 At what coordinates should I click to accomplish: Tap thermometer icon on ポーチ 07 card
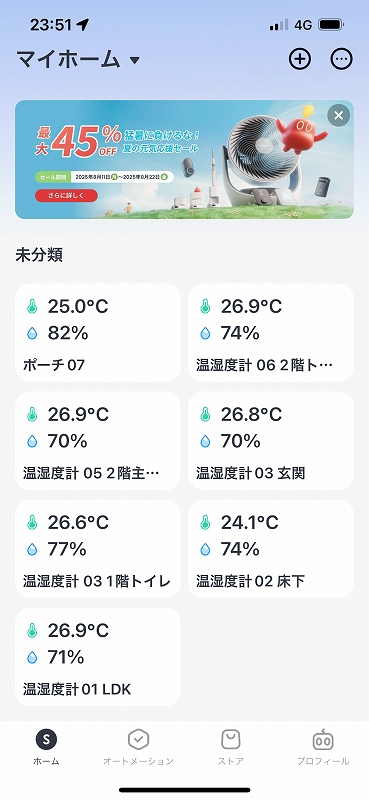click(32, 307)
